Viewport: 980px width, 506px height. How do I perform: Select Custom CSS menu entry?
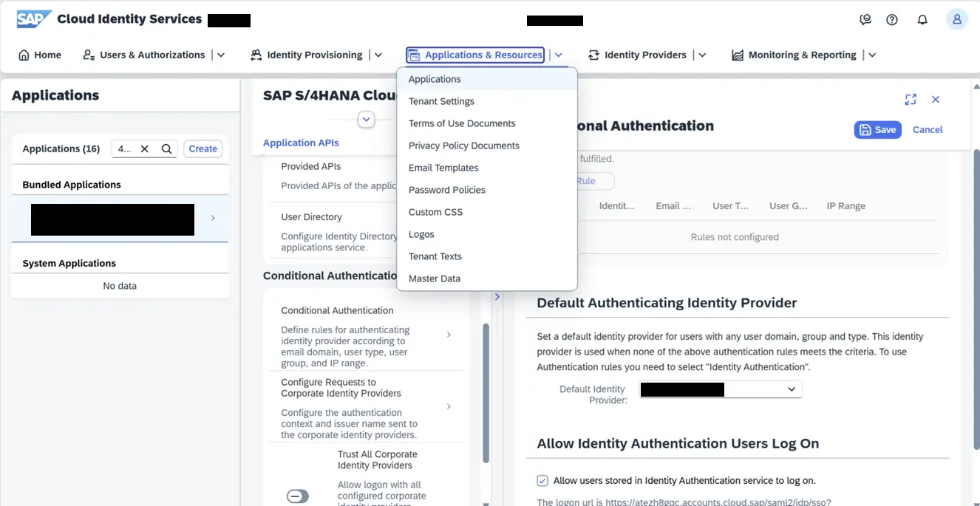coord(487,212)
